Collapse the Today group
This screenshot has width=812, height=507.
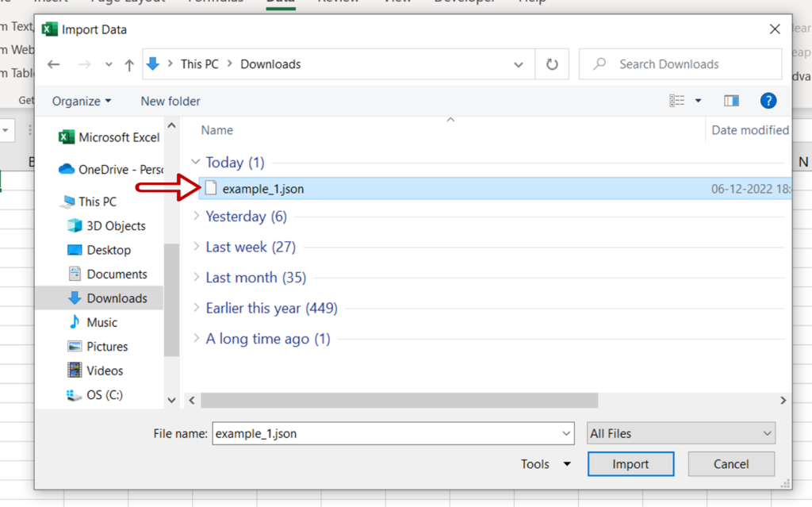pyautogui.click(x=196, y=162)
